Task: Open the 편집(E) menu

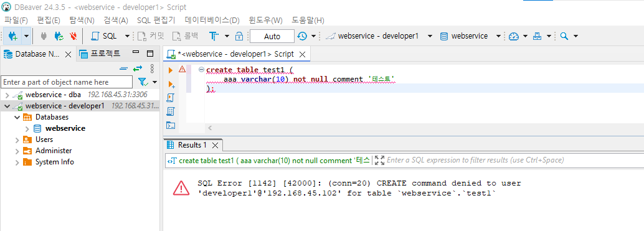Action: coord(49,20)
